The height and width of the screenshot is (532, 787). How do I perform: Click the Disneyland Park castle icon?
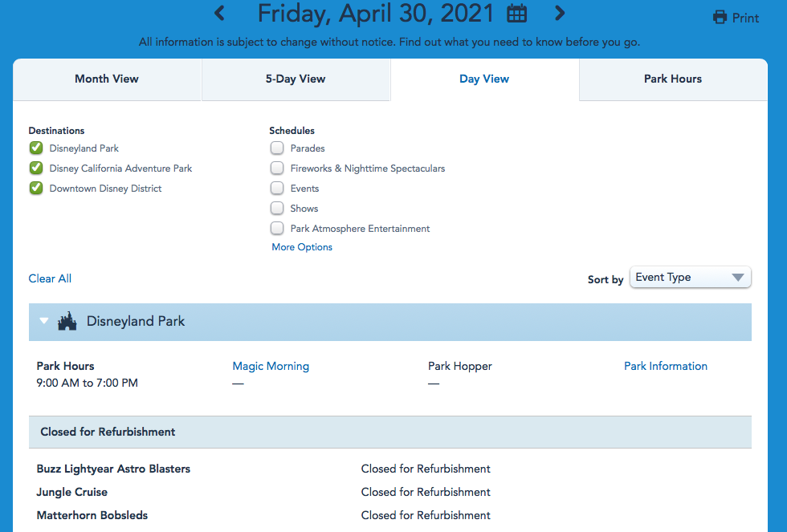click(x=67, y=321)
